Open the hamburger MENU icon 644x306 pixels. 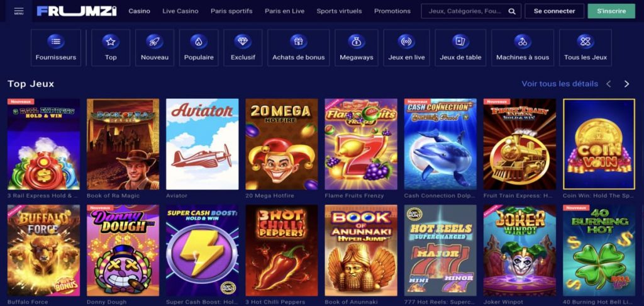19,11
